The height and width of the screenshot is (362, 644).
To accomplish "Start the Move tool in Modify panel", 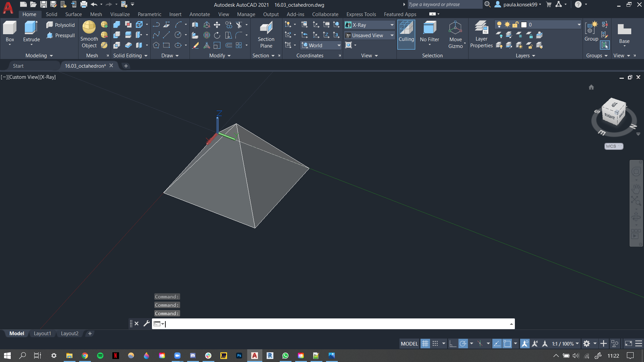I will (x=217, y=25).
